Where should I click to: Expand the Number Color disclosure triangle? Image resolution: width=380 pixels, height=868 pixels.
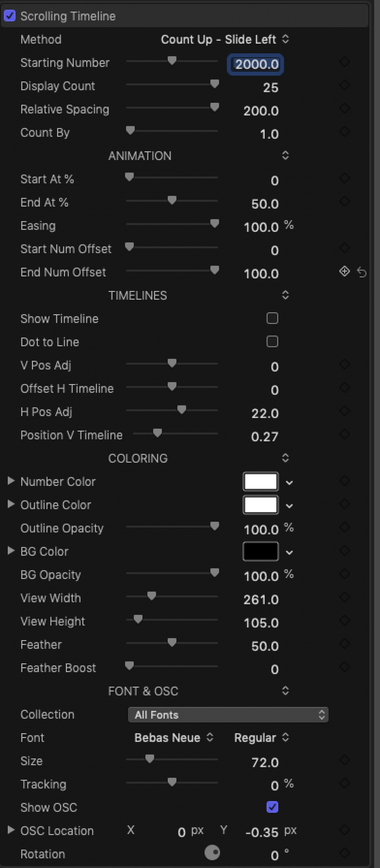[11, 481]
